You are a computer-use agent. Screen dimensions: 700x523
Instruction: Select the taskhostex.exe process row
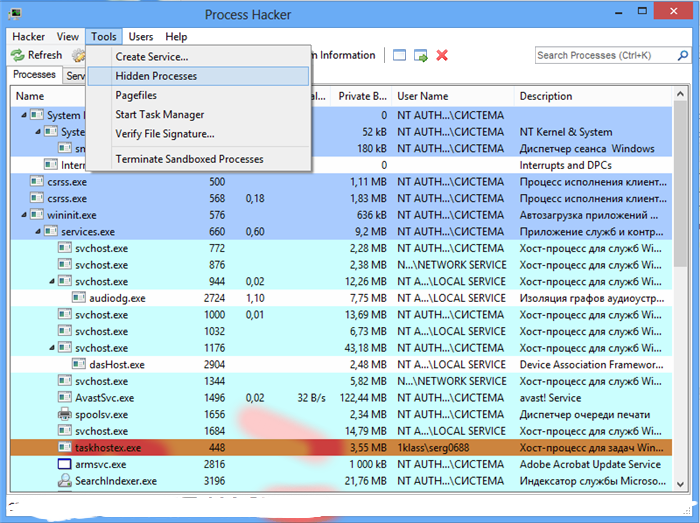341,447
